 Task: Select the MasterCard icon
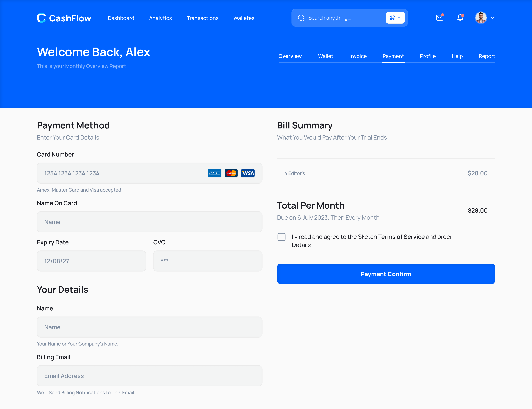231,173
